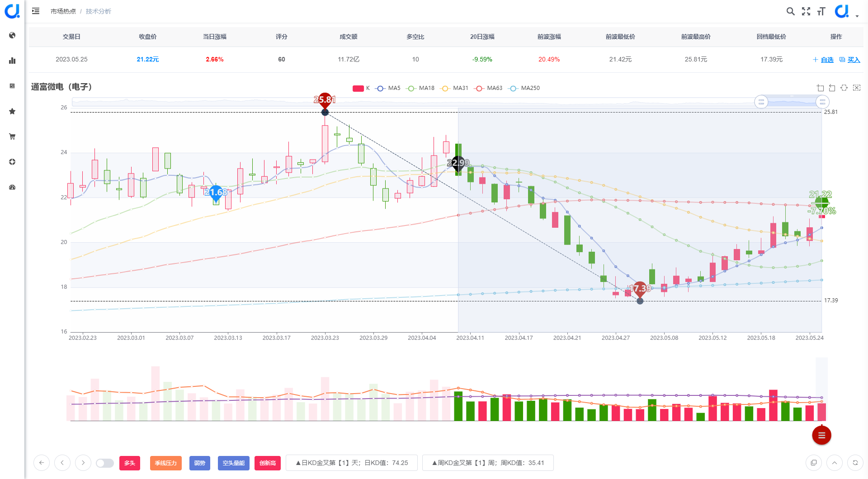This screenshot has height=479, width=868.
Task: Click the 21.22元 closing price cell
Action: 148,59
